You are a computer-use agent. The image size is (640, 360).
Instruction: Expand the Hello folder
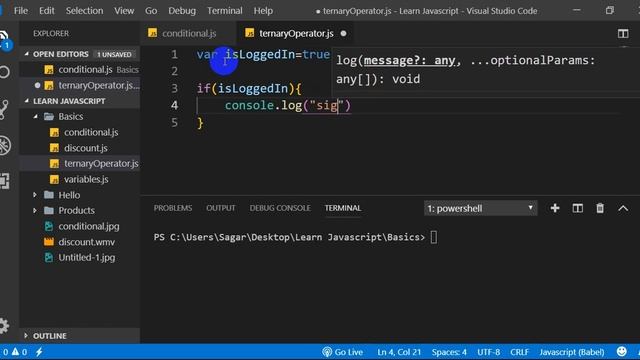pyautogui.click(x=35, y=195)
